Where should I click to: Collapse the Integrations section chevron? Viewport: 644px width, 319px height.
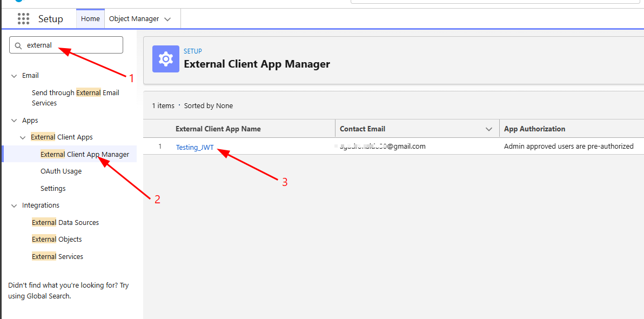coord(14,205)
